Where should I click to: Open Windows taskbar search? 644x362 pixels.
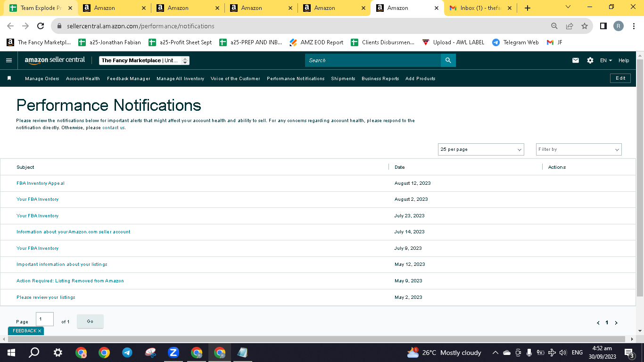click(34, 353)
